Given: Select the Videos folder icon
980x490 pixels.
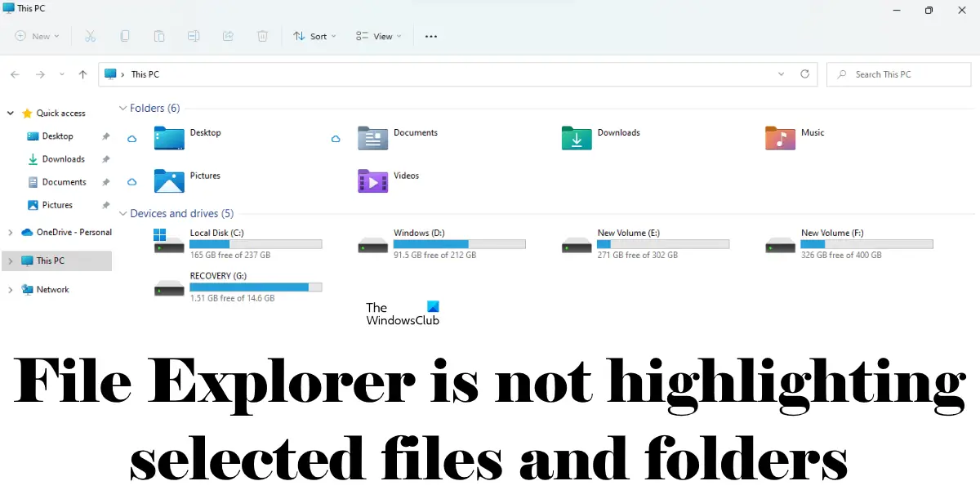Looking at the screenshot, I should pyautogui.click(x=373, y=180).
